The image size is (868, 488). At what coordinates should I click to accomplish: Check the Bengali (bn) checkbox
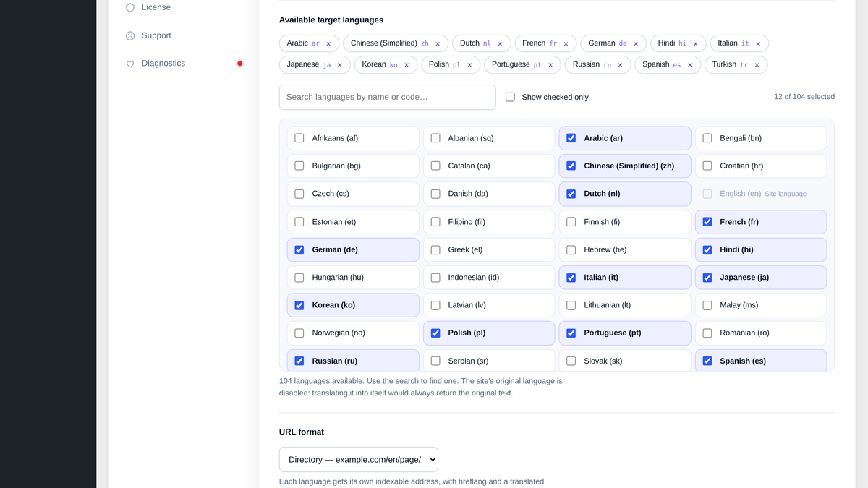pos(707,138)
